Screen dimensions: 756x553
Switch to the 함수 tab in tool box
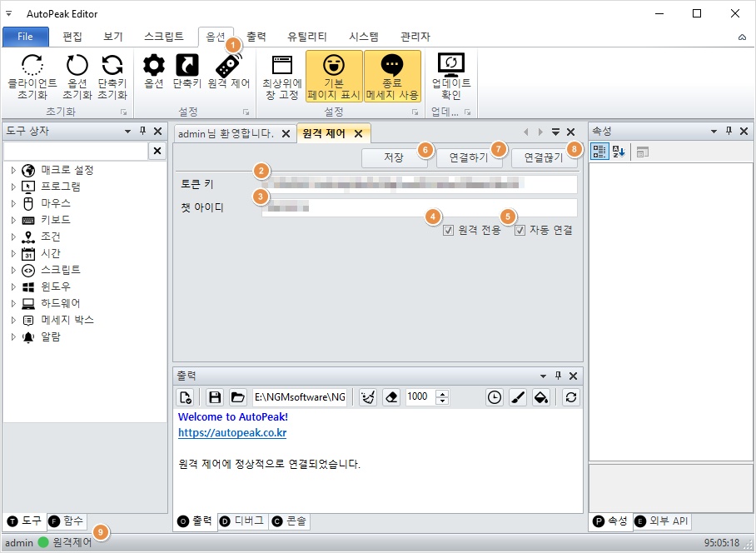(67, 521)
